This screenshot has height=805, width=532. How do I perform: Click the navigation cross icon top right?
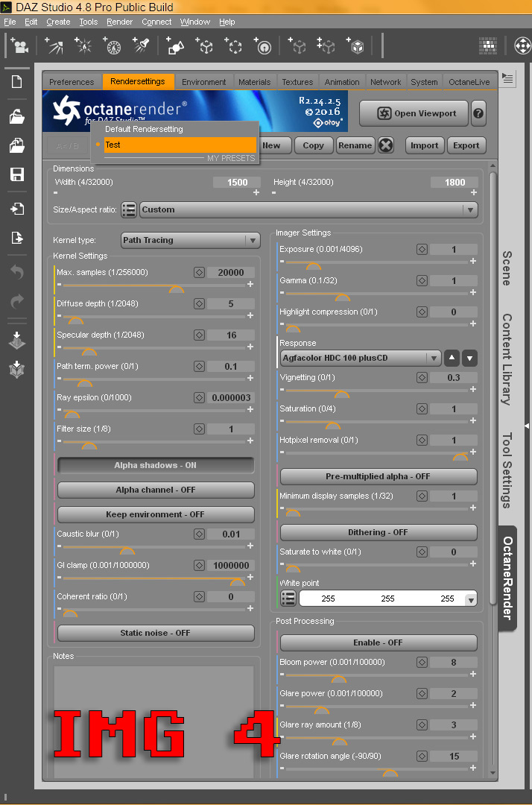pyautogui.click(x=523, y=45)
